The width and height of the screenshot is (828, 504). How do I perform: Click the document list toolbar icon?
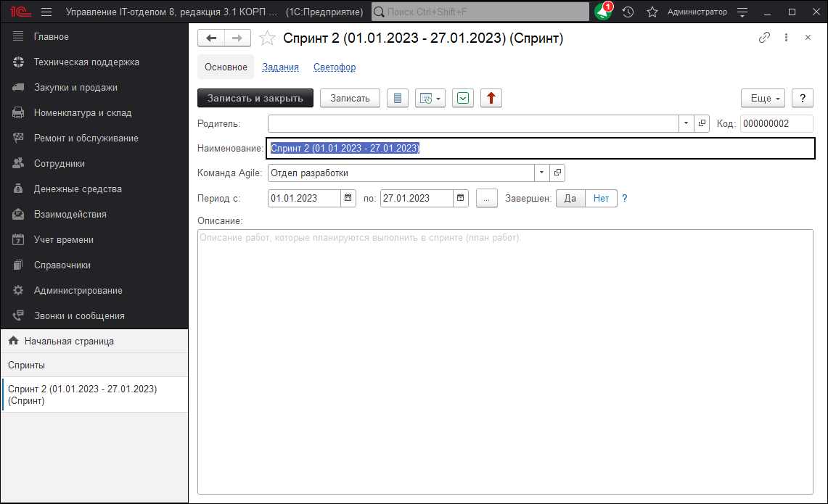397,98
